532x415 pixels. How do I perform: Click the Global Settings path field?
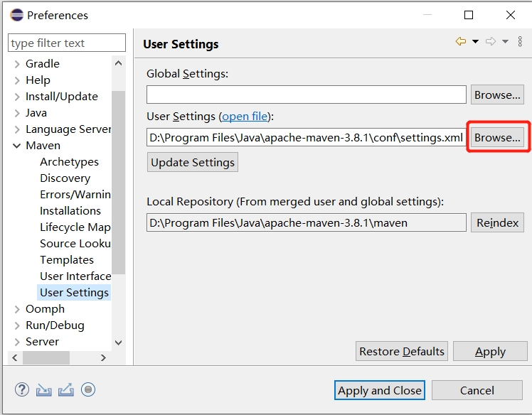click(307, 95)
